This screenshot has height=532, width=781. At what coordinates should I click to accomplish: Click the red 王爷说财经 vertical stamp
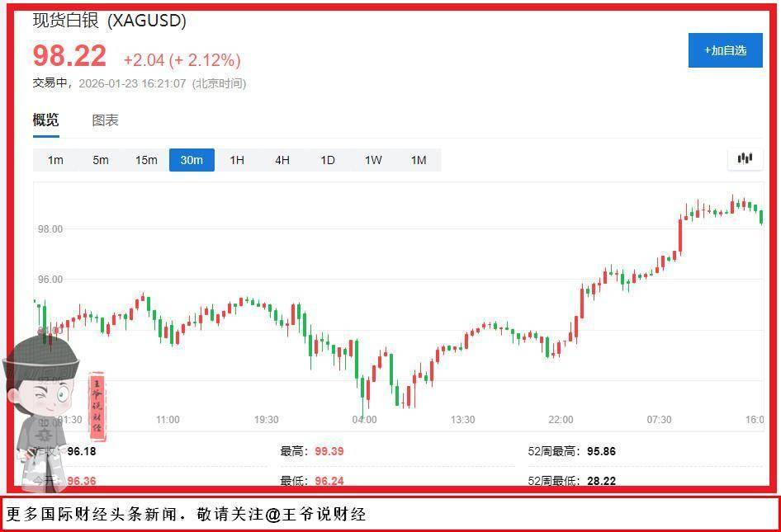coord(97,404)
